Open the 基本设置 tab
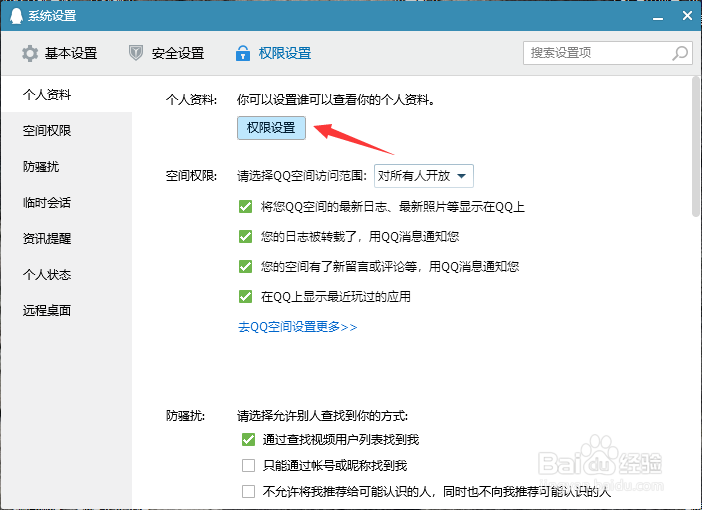702x510 pixels. coord(60,53)
